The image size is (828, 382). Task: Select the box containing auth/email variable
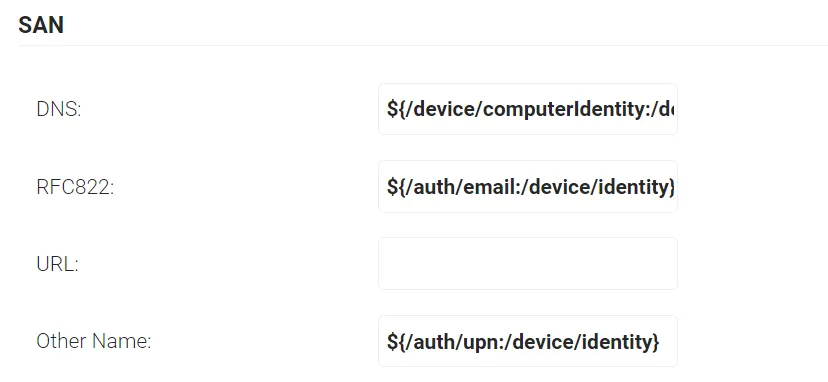point(528,187)
